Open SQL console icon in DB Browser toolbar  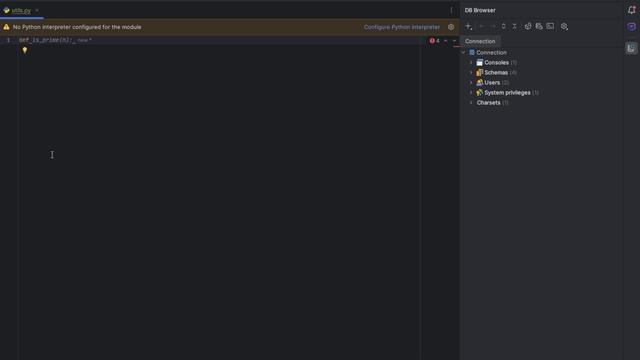point(550,27)
